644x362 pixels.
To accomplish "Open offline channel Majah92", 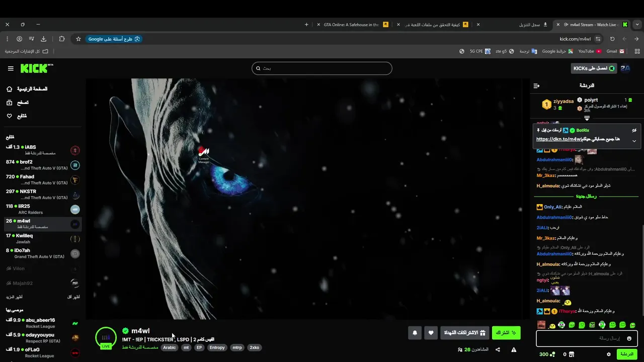I will click(x=41, y=283).
